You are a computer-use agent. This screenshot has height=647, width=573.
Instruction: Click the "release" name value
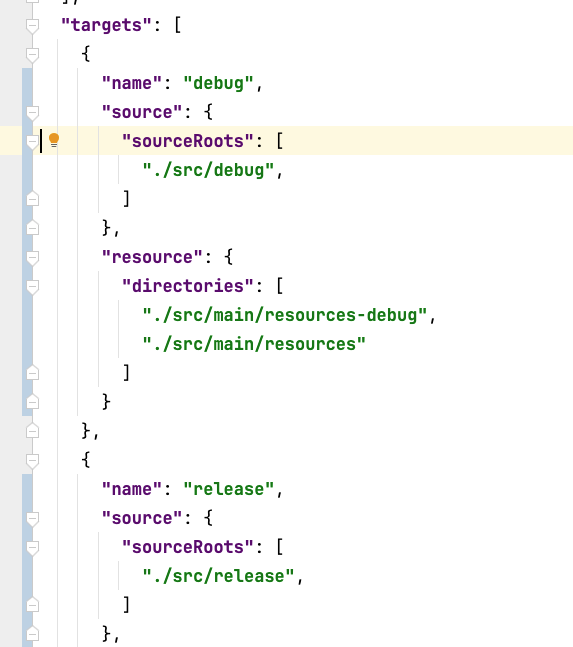click(x=229, y=489)
